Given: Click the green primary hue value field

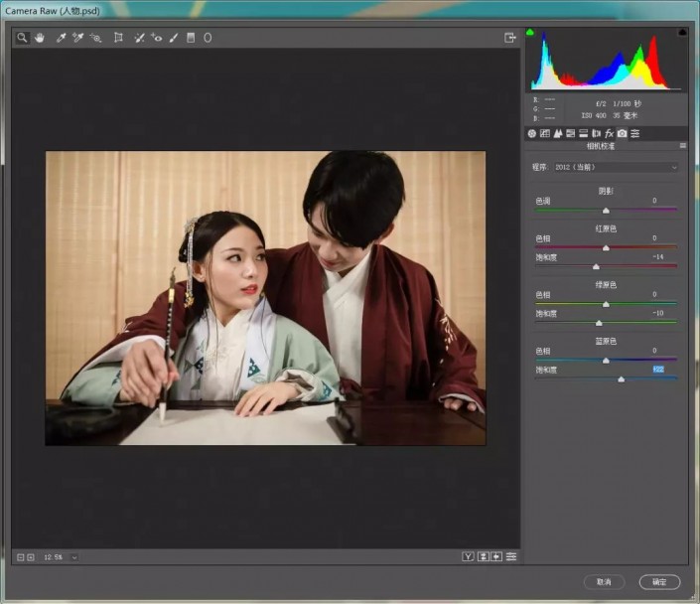Looking at the screenshot, I should coord(654,294).
